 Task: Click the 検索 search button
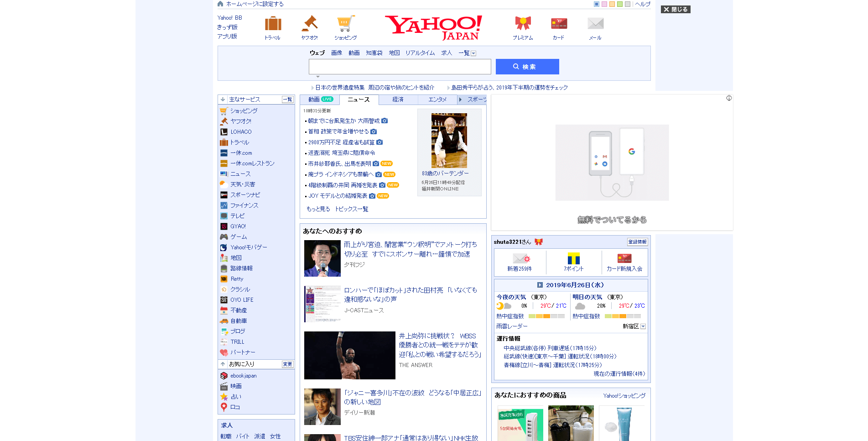click(527, 67)
